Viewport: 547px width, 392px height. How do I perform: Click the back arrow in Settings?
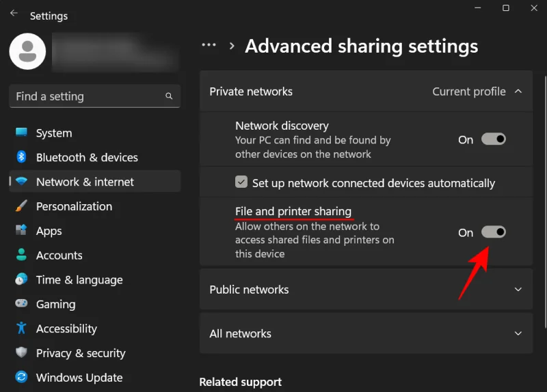coord(14,13)
